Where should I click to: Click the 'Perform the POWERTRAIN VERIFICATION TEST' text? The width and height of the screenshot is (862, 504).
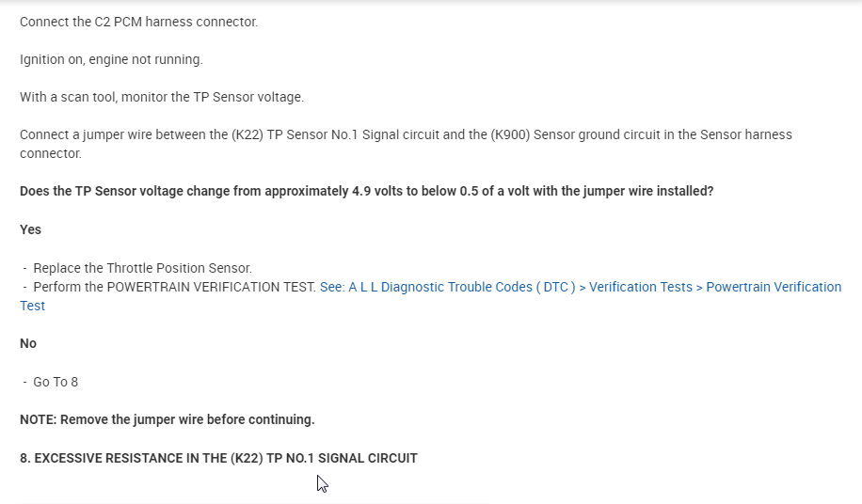[x=174, y=287]
